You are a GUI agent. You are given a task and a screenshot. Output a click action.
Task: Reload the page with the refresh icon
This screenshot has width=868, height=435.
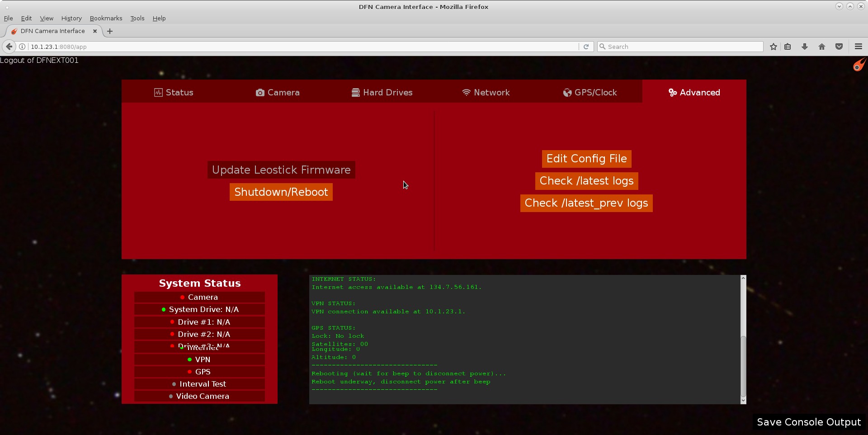pos(586,47)
